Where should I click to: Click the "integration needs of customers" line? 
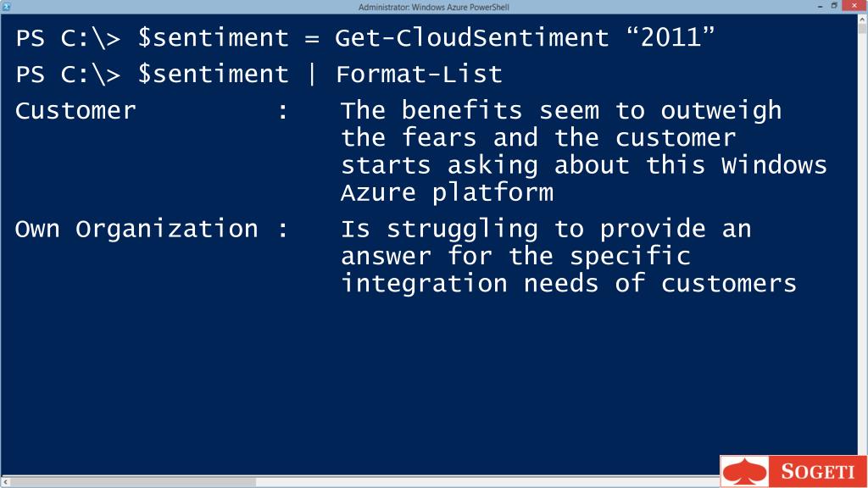pyautogui.click(x=569, y=284)
